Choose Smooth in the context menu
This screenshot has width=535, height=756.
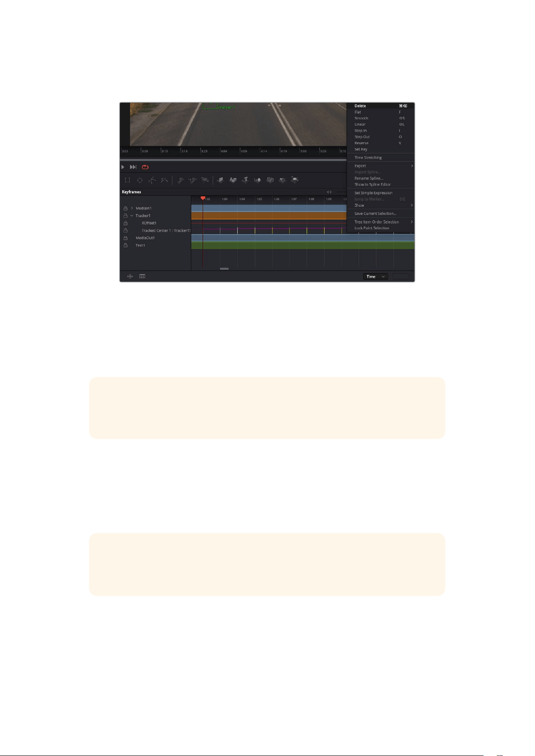[x=381, y=118]
